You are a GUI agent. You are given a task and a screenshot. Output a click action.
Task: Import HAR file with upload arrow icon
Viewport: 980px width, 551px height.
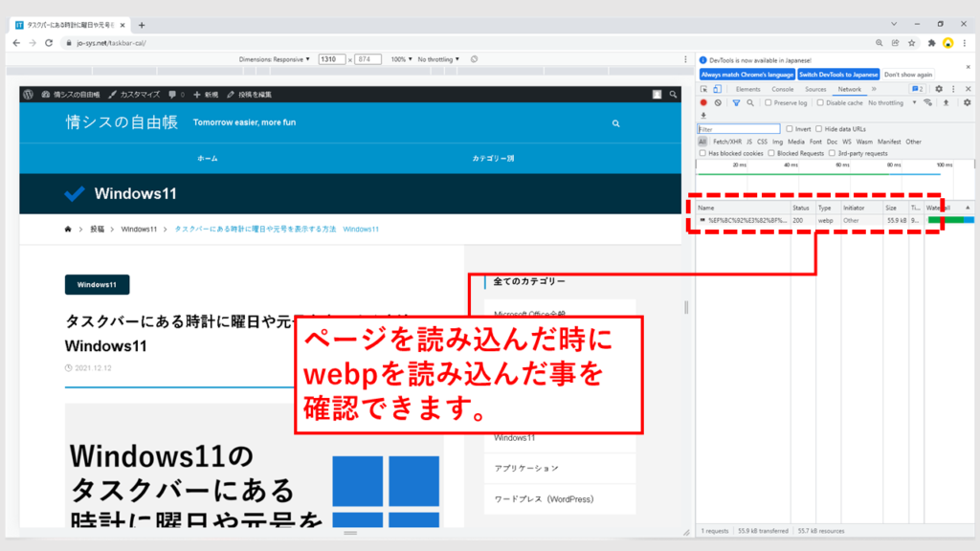tap(947, 103)
